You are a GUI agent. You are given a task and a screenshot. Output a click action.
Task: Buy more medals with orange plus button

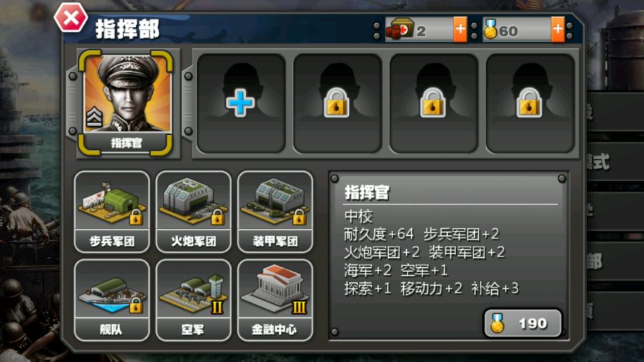tap(557, 29)
